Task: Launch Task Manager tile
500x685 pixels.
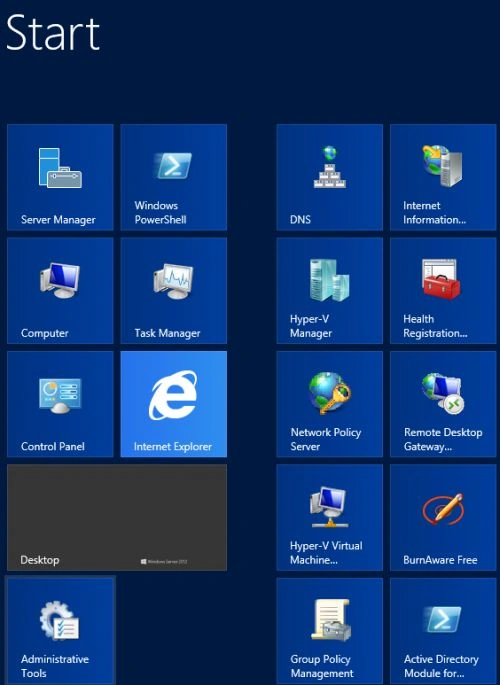Action: pyautogui.click(x=173, y=291)
